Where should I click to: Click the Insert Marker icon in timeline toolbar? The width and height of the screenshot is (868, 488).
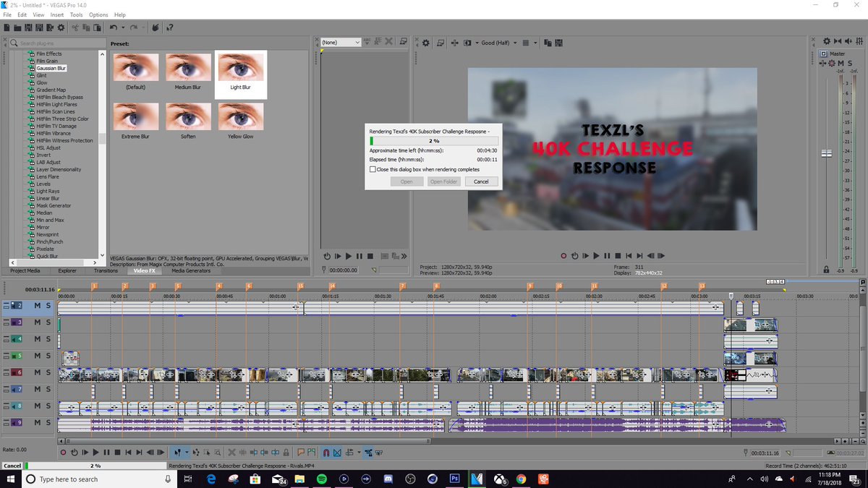[x=301, y=453]
